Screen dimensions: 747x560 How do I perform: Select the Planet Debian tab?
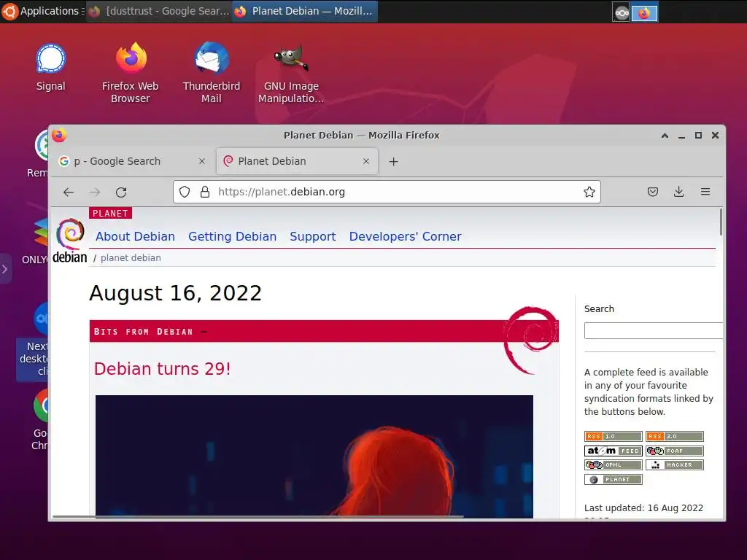pos(298,161)
